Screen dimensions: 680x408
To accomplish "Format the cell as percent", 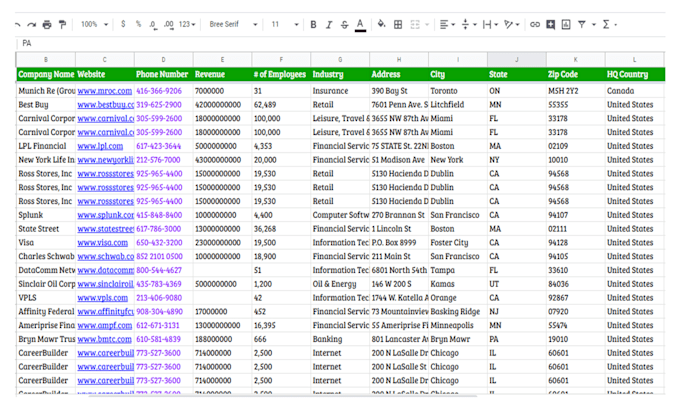I will (138, 24).
